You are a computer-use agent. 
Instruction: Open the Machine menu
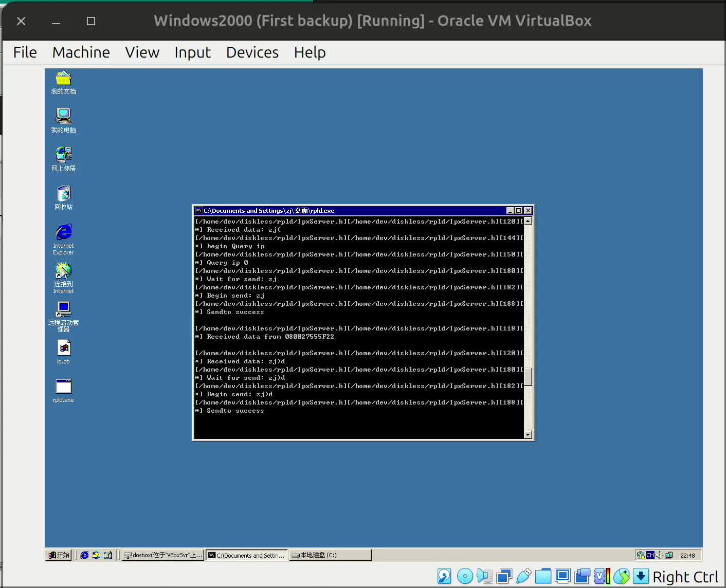pos(81,52)
